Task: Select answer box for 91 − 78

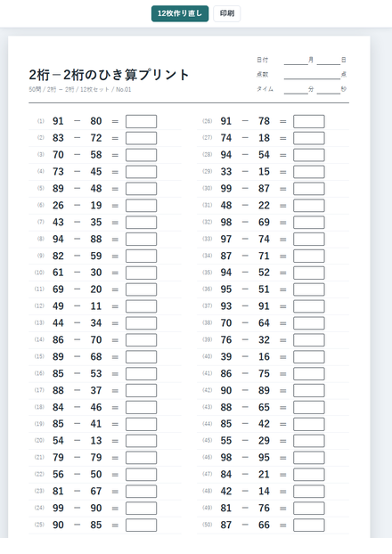Action: point(309,121)
